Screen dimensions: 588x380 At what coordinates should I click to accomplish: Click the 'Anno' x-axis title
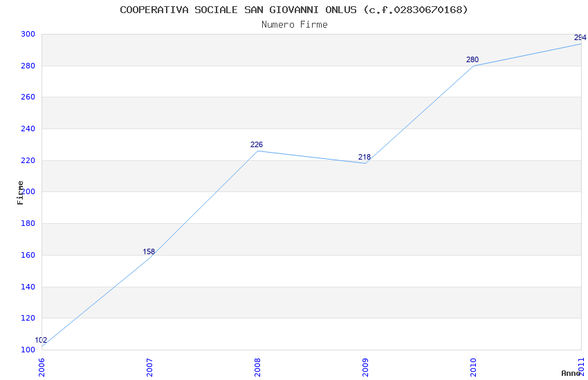point(571,373)
